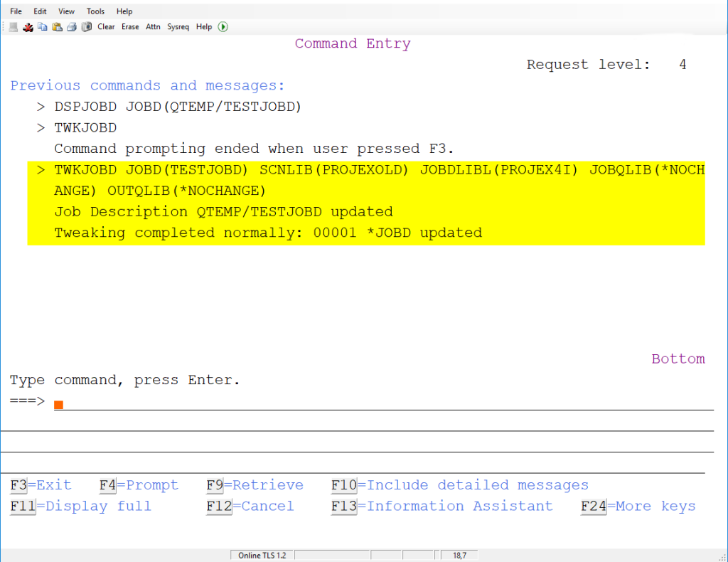Viewport: 728px width, 562px height.
Task: Click the toolbar Help button
Action: pos(204,27)
